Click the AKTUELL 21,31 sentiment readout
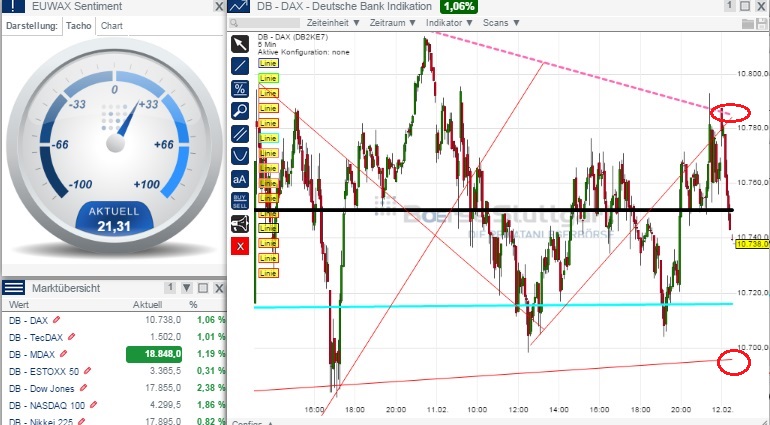This screenshot has width=770, height=425. (114, 219)
